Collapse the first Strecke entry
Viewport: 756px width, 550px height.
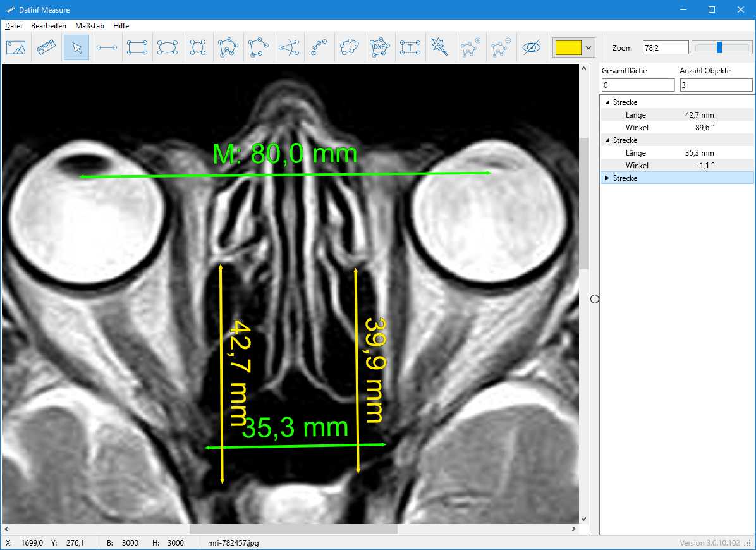click(607, 102)
